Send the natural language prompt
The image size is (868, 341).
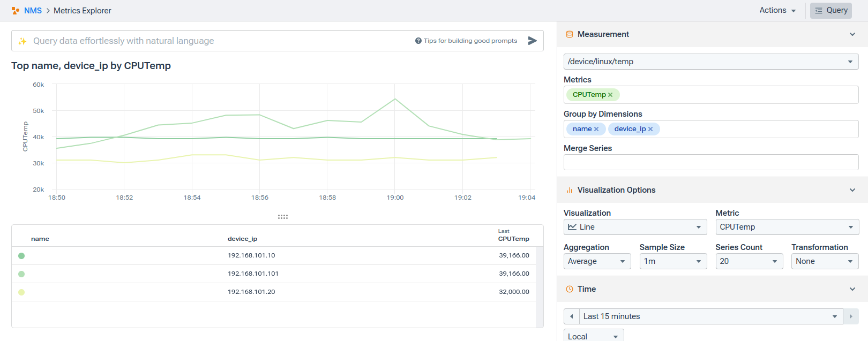pos(532,41)
